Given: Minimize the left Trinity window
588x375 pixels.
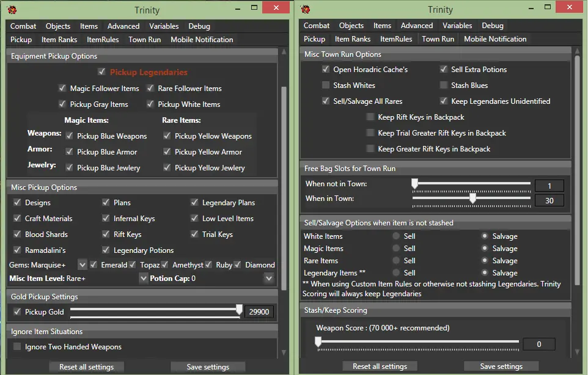Looking at the screenshot, I should click(x=237, y=8).
